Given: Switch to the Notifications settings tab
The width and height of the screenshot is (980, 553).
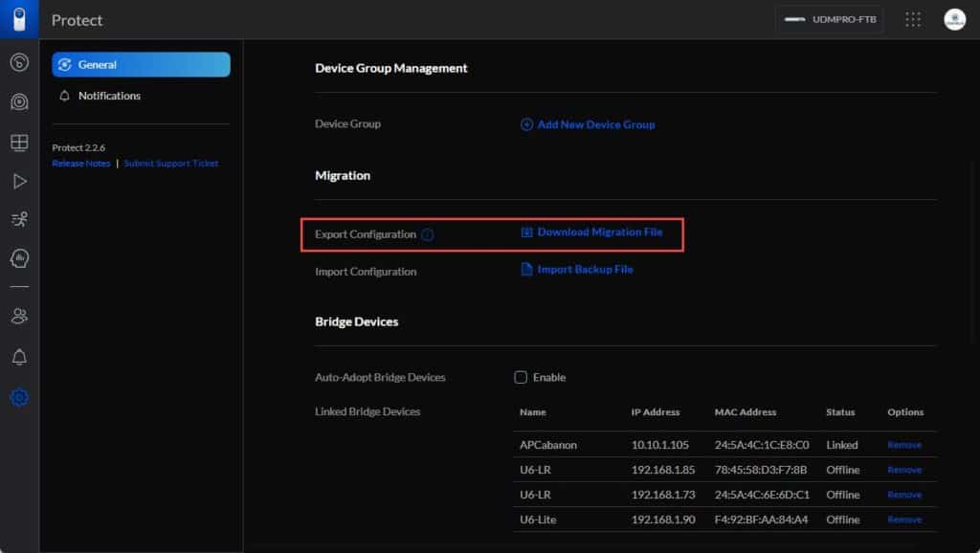Looking at the screenshot, I should [141, 96].
